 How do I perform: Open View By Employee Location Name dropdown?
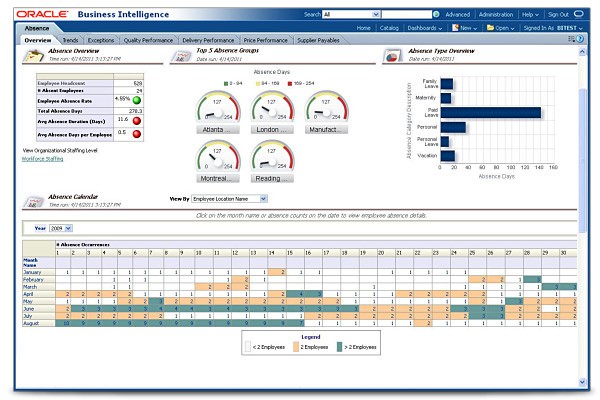point(229,199)
